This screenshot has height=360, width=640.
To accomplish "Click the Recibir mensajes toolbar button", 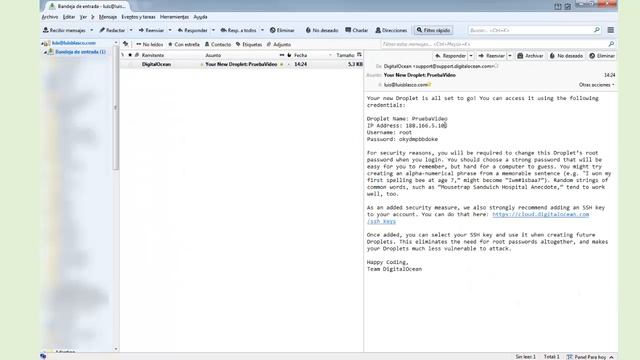I will [64, 30].
